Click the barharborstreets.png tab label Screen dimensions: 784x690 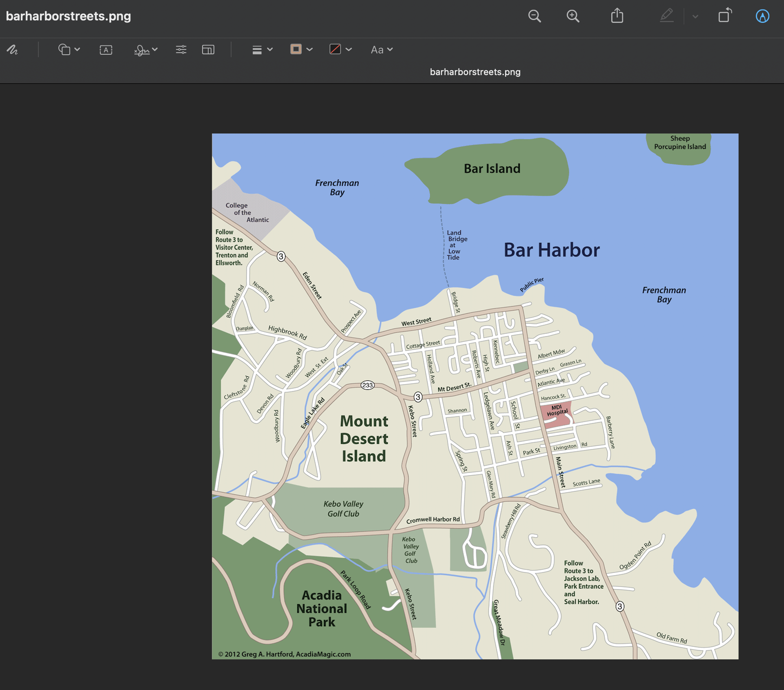coord(475,72)
